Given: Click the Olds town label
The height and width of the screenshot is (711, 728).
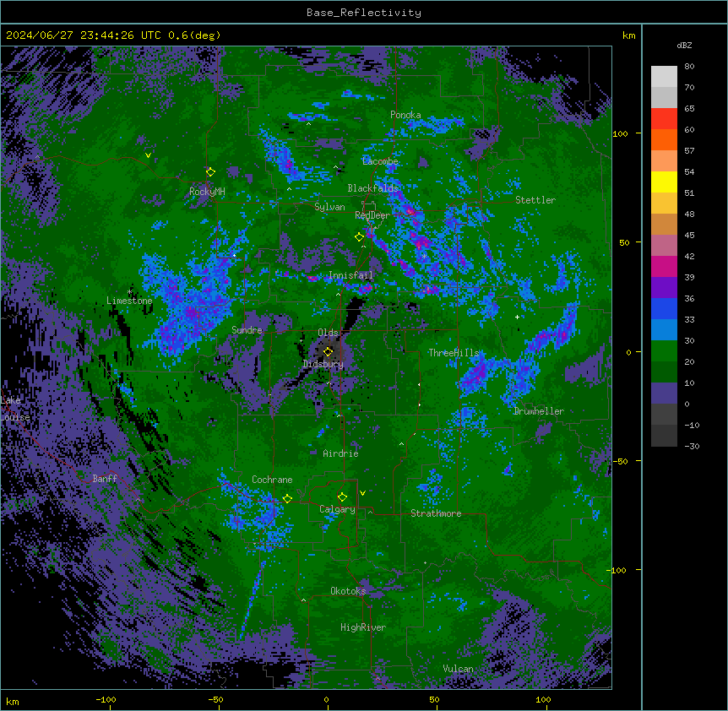Looking at the screenshot, I should pyautogui.click(x=328, y=333).
